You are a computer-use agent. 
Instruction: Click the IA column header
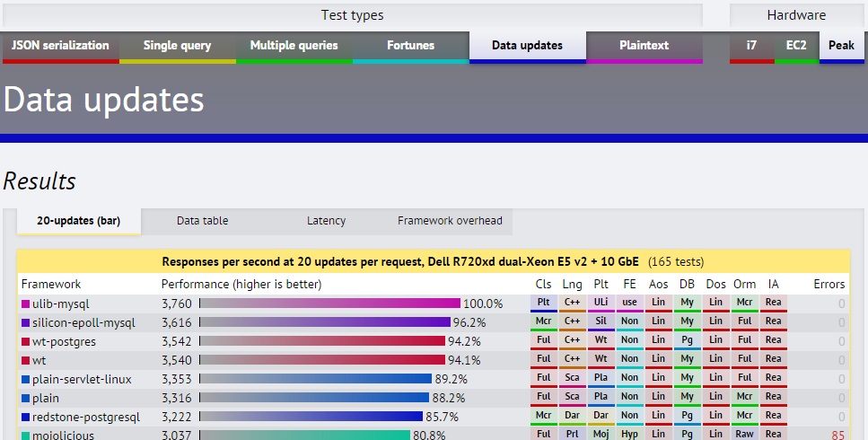[774, 284]
